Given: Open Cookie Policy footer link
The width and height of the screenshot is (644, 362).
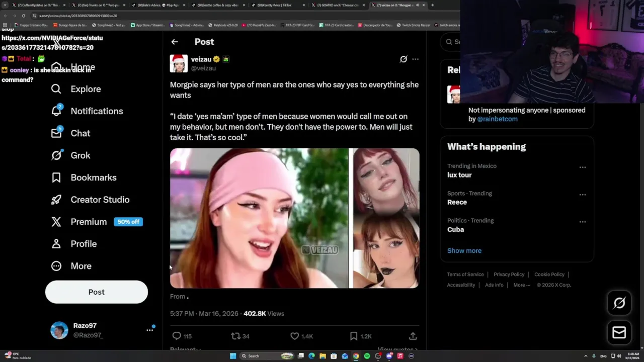Looking at the screenshot, I should 549,275.
